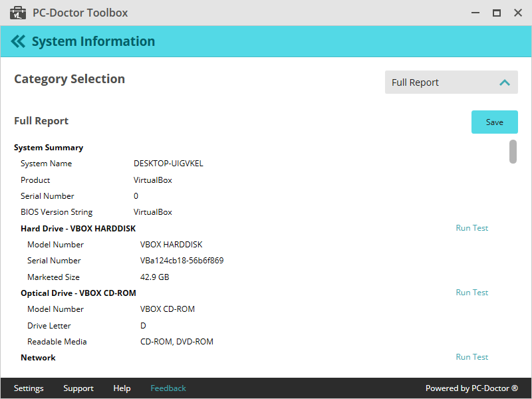
Task: Click the Drive Letter value D
Action: 143,326
